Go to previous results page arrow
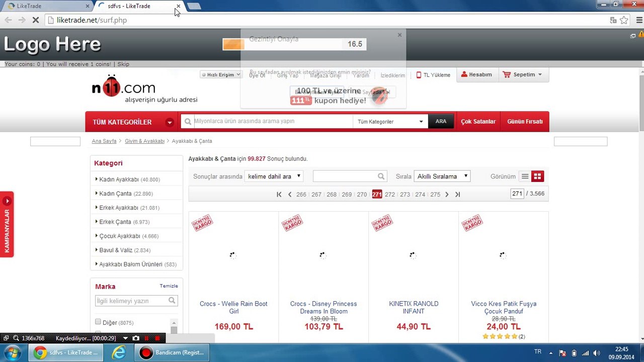 pyautogui.click(x=289, y=195)
